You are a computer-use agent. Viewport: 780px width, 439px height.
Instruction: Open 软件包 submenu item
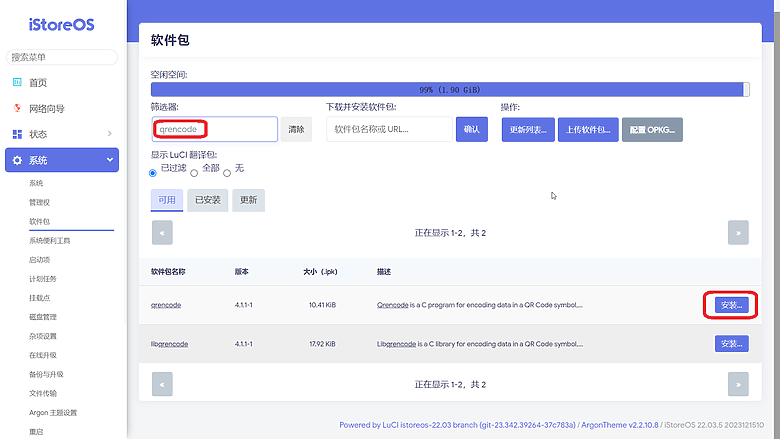coord(39,221)
